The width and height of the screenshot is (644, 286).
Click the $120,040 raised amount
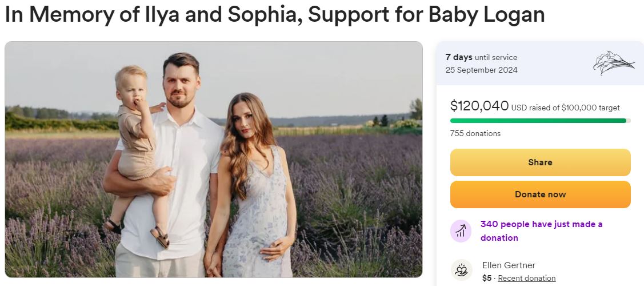tap(479, 106)
